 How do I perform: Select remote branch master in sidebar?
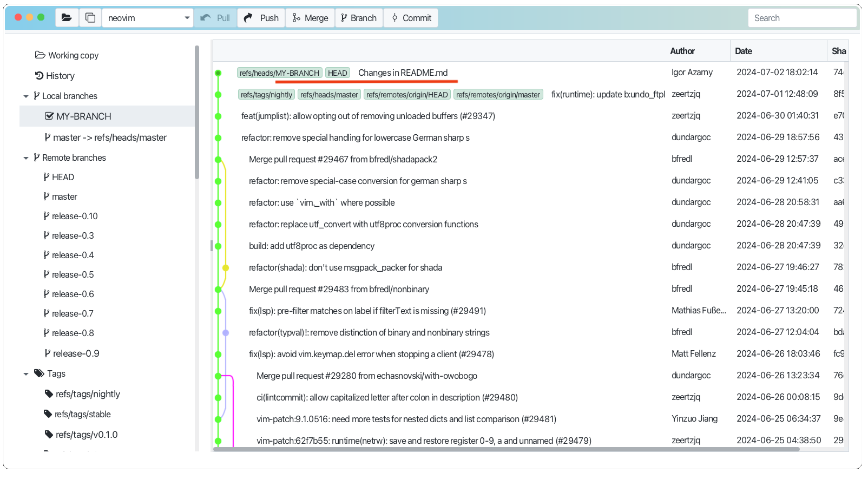[x=60, y=196]
